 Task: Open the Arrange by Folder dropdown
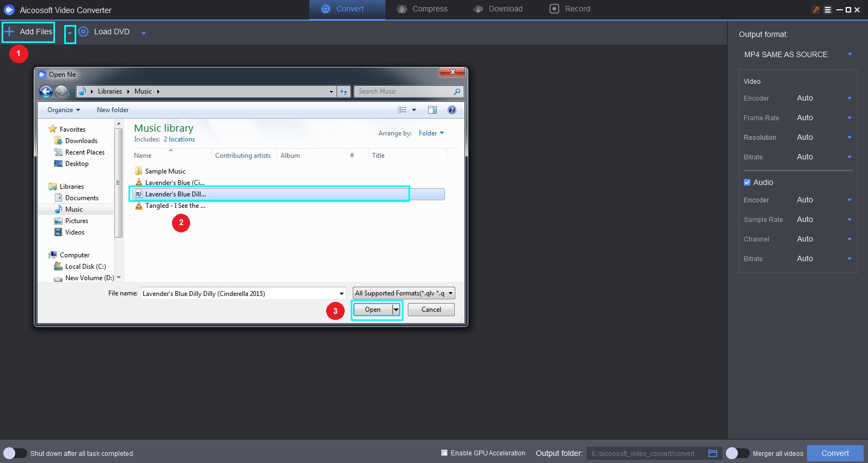(x=431, y=133)
